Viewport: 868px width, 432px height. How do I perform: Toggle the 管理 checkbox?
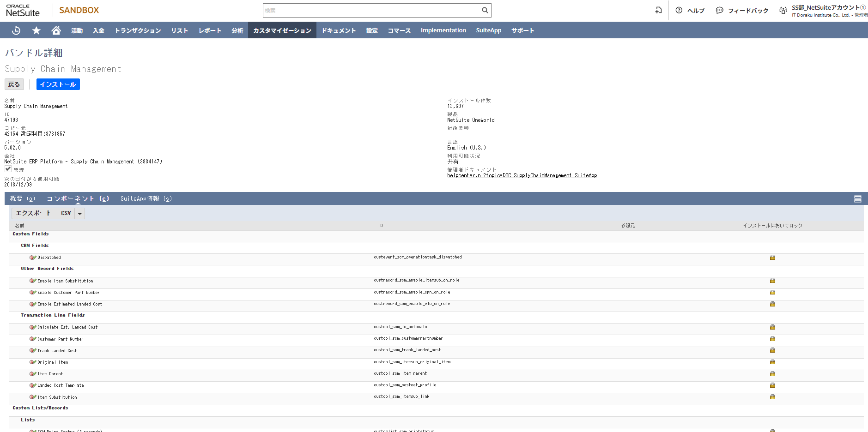coord(8,169)
